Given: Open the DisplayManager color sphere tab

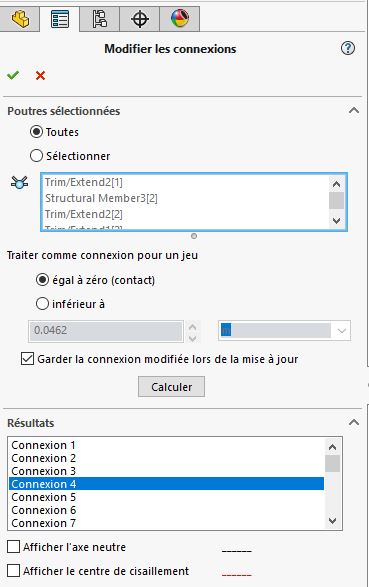Looking at the screenshot, I should [180, 19].
